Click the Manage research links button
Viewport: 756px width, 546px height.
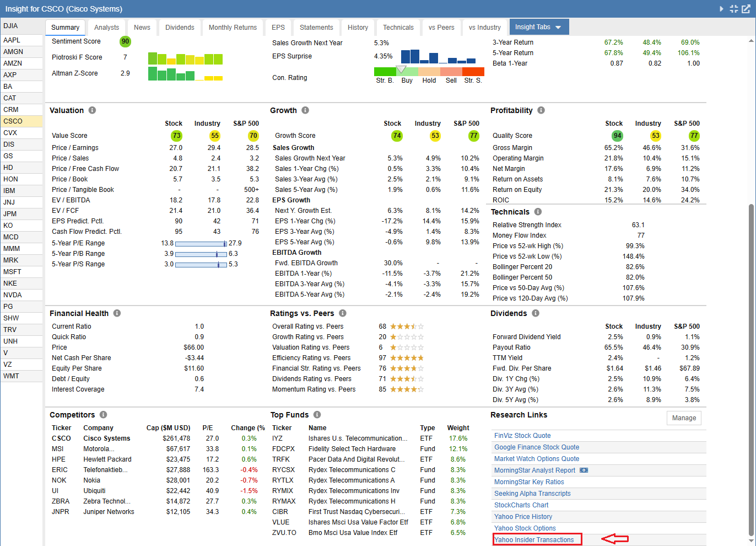(x=684, y=418)
